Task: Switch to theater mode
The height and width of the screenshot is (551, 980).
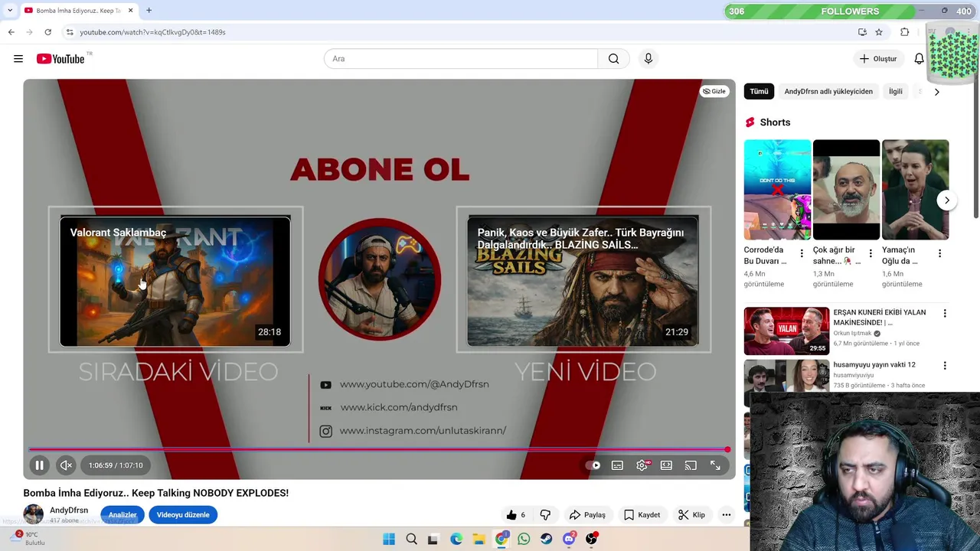Action: [x=666, y=465]
